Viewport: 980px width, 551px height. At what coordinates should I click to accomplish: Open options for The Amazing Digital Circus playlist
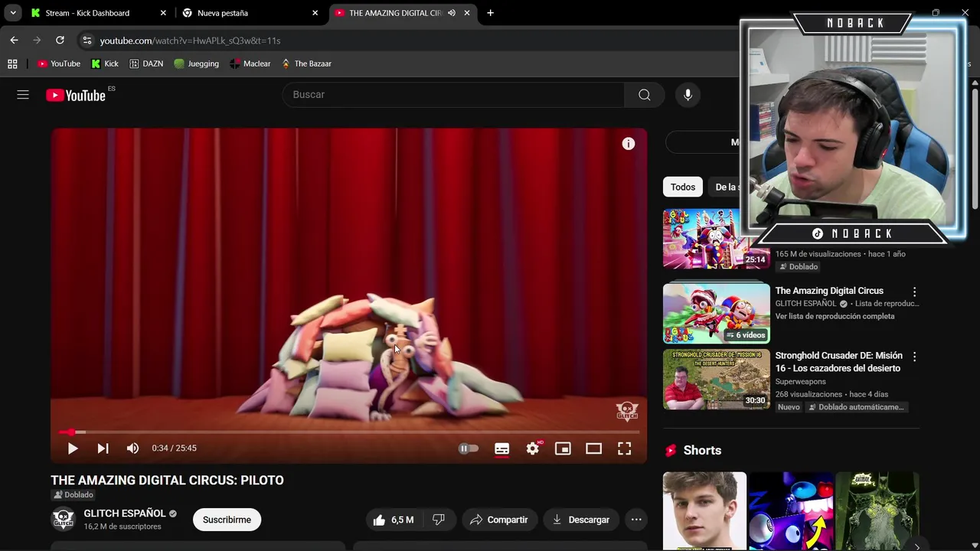tap(914, 292)
